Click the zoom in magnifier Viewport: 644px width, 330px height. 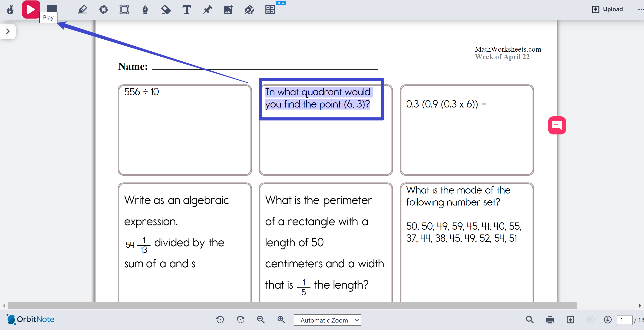281,320
